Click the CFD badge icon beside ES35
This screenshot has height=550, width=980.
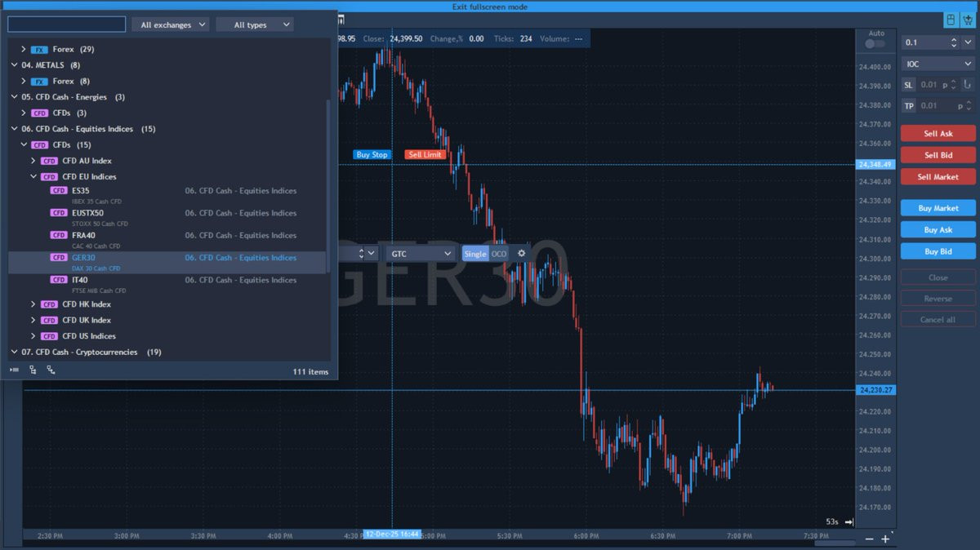point(59,190)
